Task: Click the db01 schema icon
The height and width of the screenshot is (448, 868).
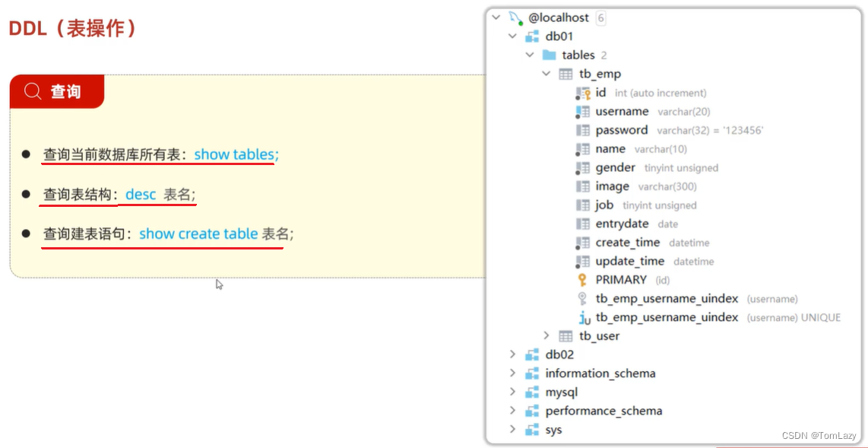Action: coord(531,36)
